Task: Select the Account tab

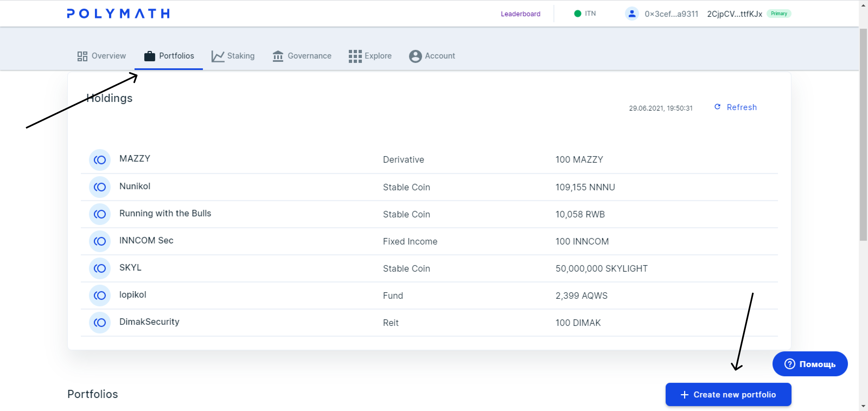Action: (x=432, y=56)
